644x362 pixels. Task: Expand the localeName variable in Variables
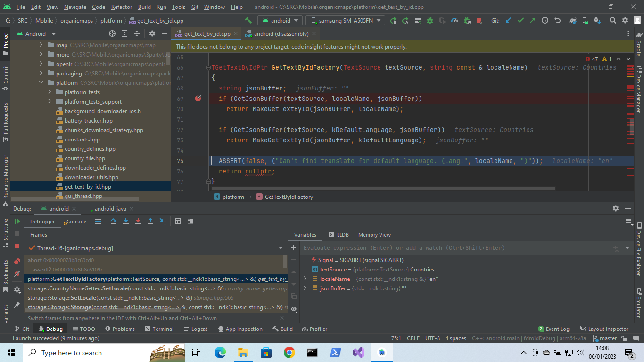(x=305, y=279)
